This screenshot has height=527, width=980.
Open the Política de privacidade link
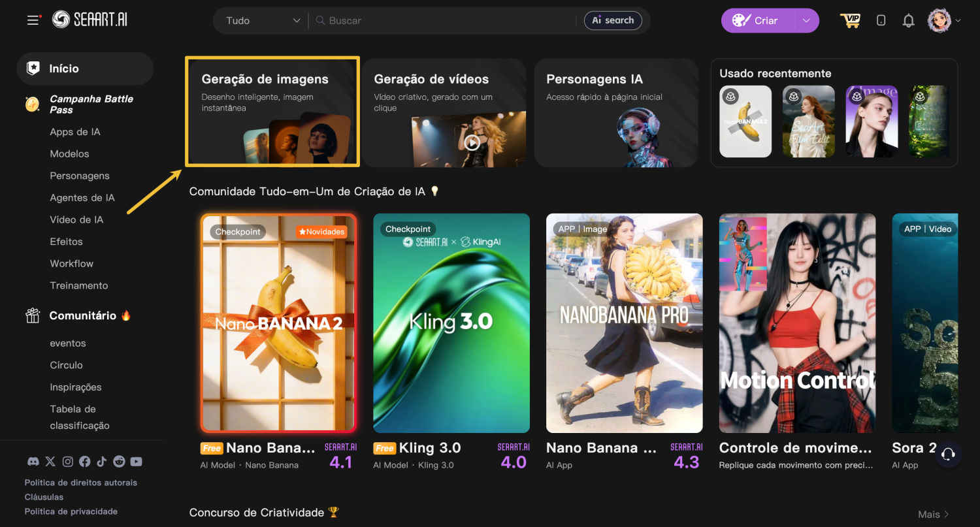71,511
